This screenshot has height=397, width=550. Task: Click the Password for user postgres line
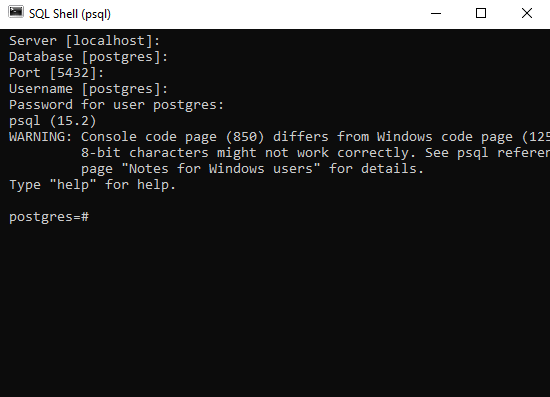(x=116, y=105)
